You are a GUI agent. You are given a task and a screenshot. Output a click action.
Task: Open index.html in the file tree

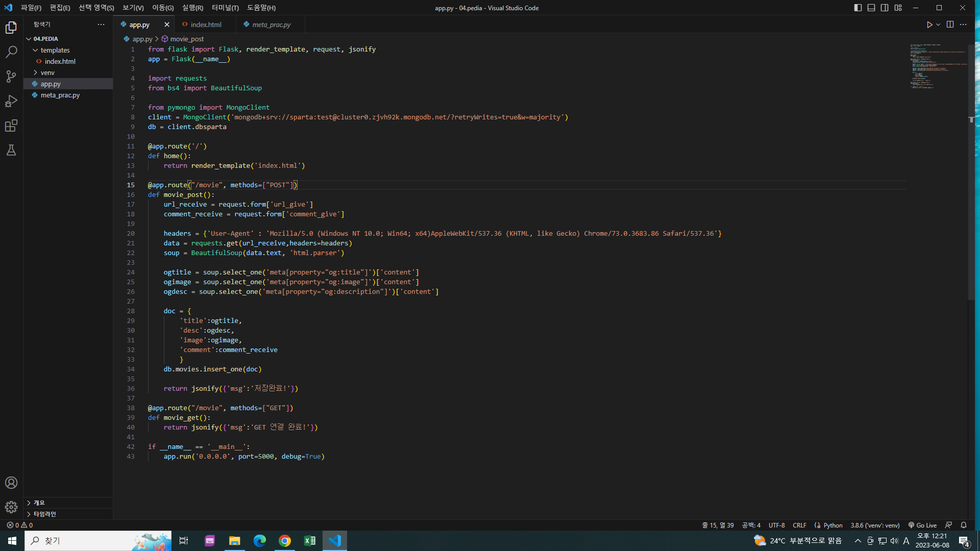68,61
